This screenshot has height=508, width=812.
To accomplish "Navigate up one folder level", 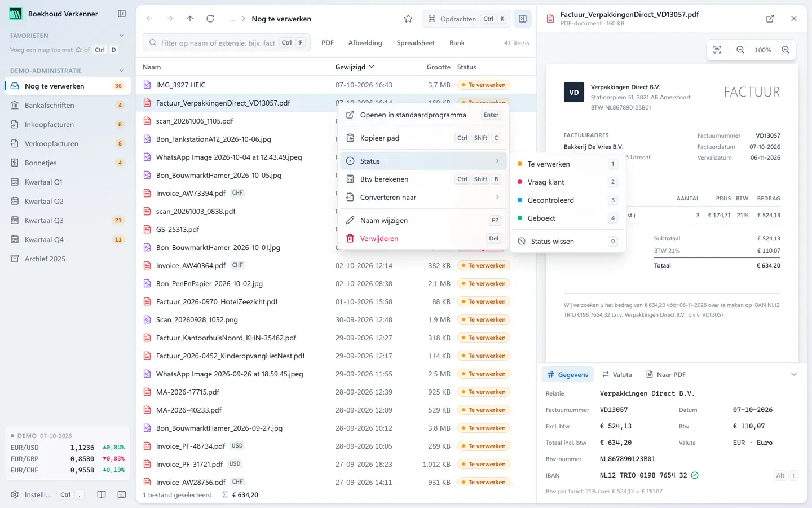I will [190, 19].
